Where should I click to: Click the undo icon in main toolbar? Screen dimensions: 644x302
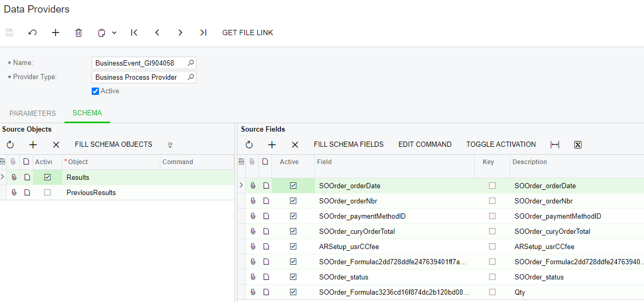[x=32, y=33]
